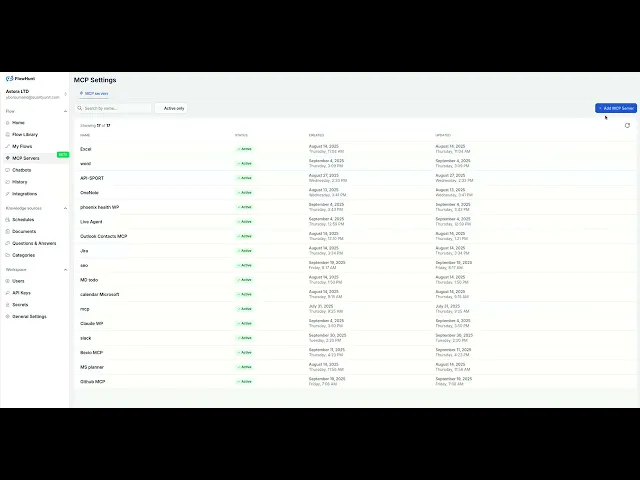Open the MS planner server row
The image size is (640, 480).
click(x=355, y=367)
